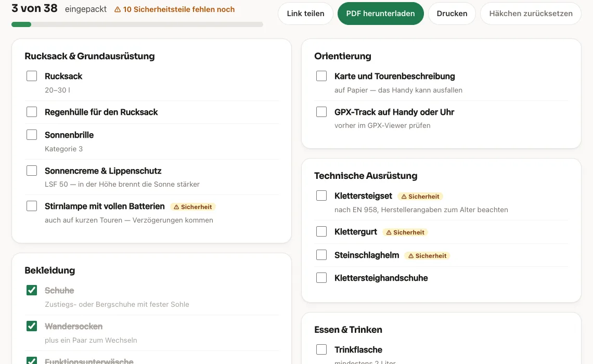593x364 pixels.
Task: Click the 'nach EN 958' note under Klettersteigset
Action: click(421, 210)
